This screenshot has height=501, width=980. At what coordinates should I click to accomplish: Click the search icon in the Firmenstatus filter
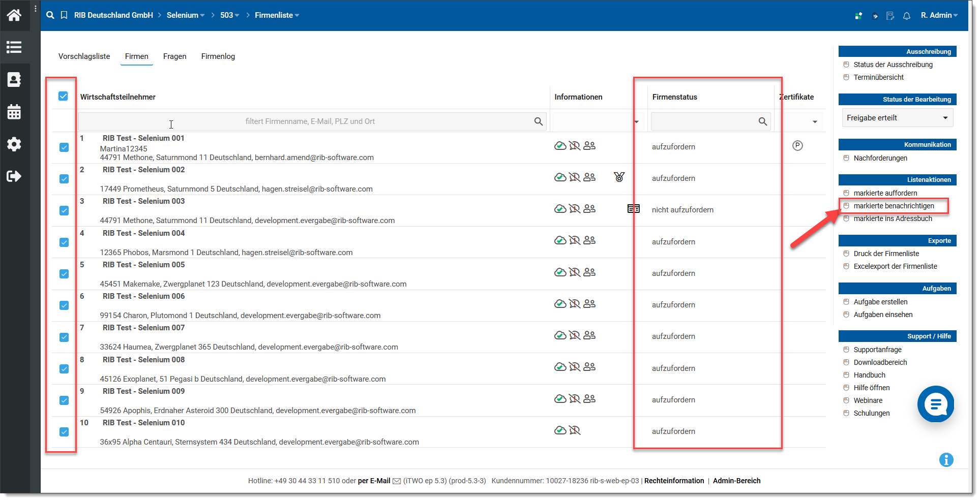(763, 121)
